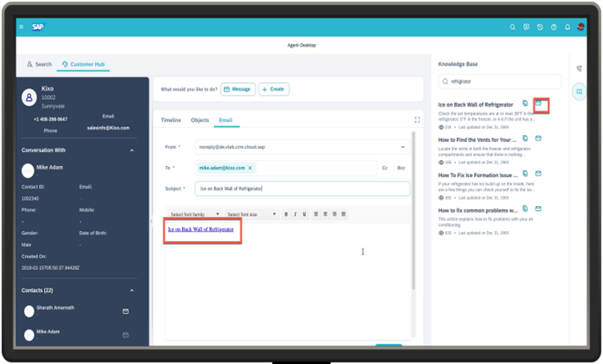Apply underline formatting

point(304,214)
